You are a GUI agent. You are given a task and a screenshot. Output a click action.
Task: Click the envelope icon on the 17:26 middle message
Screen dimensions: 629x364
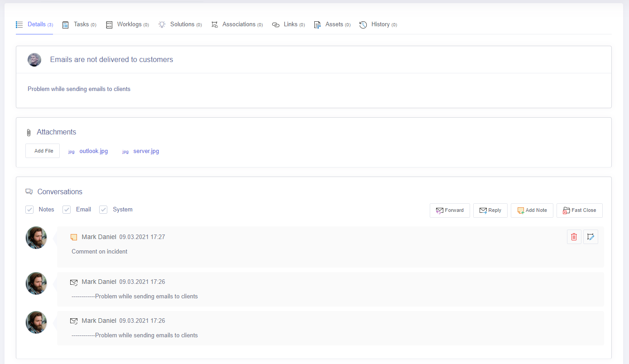click(74, 282)
